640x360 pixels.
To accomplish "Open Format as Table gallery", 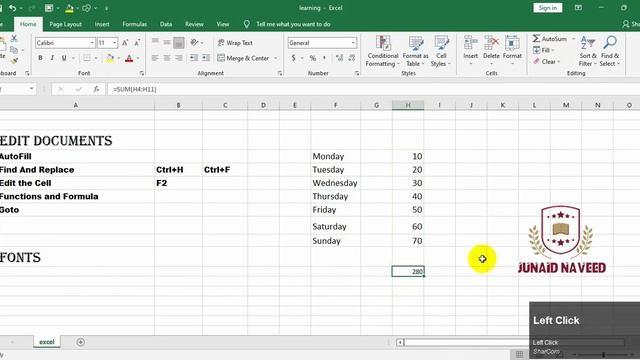I will 416,51.
